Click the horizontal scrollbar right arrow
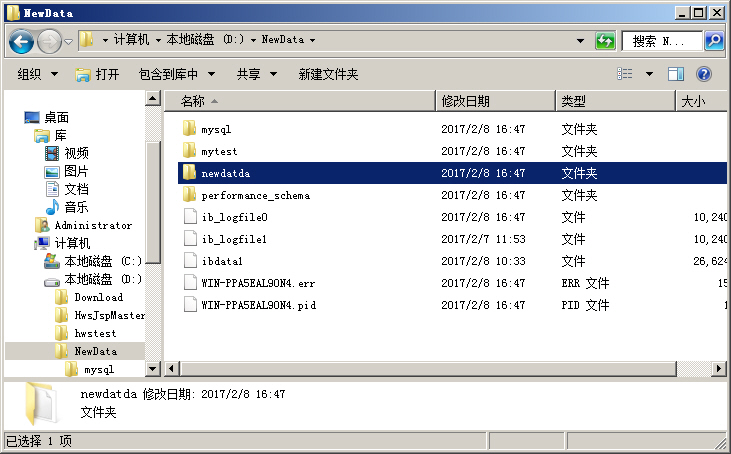This screenshot has width=731, height=454. pos(718,369)
